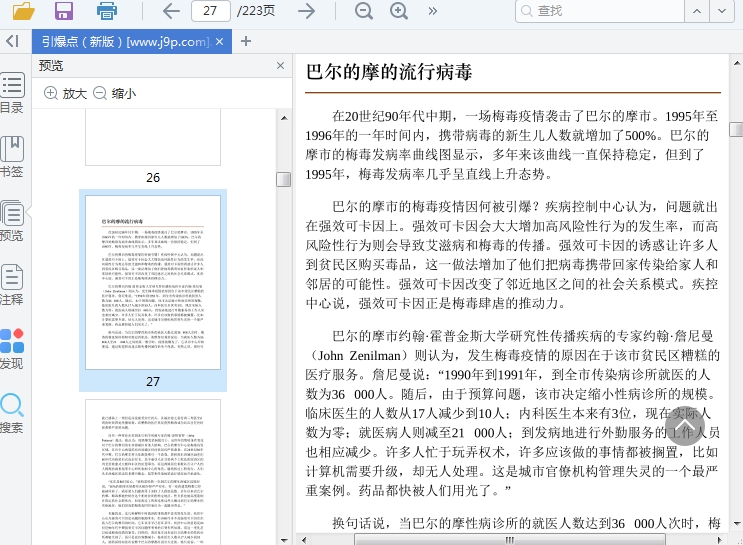Open the bookmarks (书签) sidebar panel
Viewport: 743px width, 545px height.
point(12,156)
